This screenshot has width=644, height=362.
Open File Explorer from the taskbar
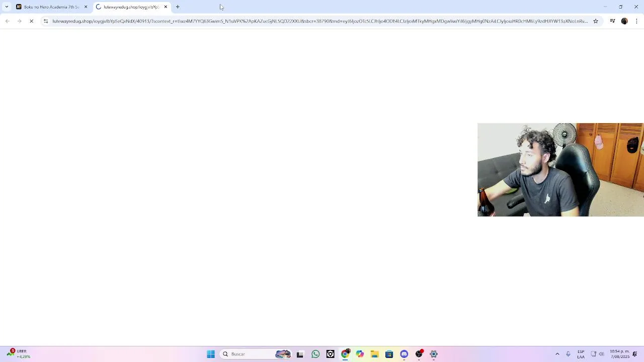[374, 354]
